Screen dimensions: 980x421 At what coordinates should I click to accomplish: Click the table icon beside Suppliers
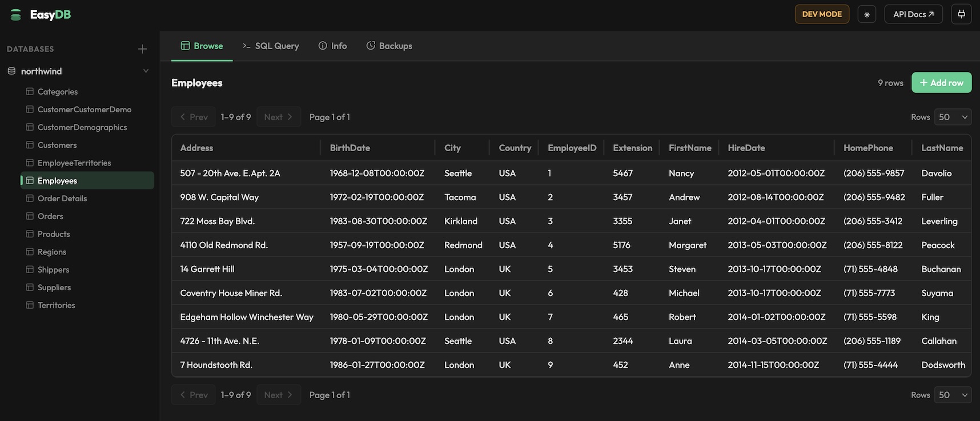click(x=30, y=287)
